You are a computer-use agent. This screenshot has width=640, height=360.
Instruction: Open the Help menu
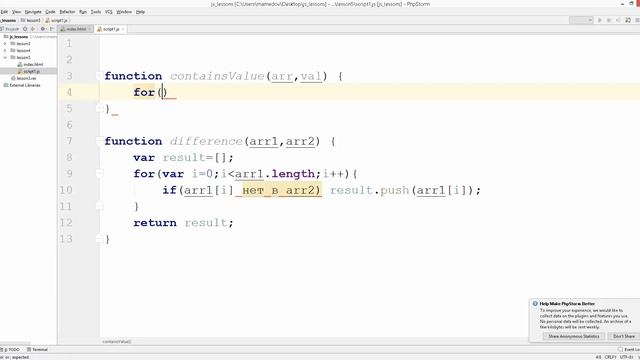pyautogui.click(x=140, y=12)
